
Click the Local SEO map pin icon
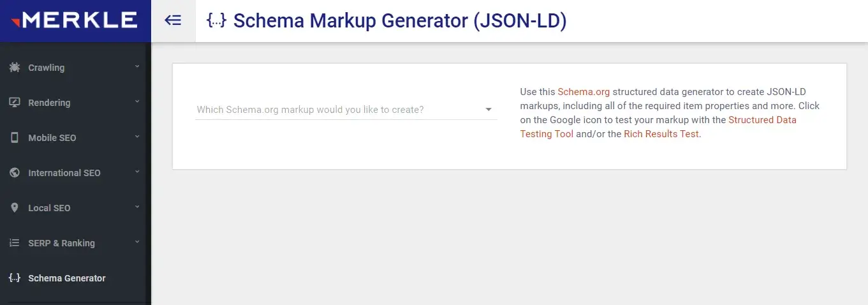tap(14, 208)
